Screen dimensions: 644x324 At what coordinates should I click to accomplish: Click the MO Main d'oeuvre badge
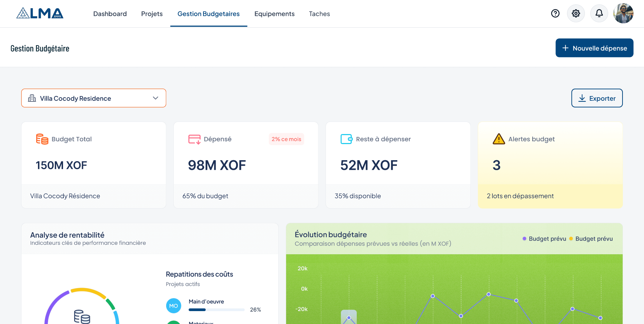(x=173, y=306)
